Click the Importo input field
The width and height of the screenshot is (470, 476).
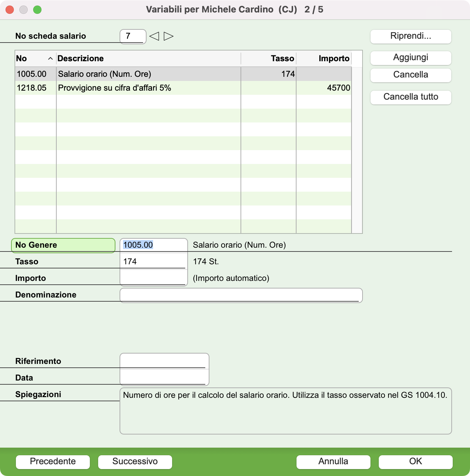[x=153, y=278]
